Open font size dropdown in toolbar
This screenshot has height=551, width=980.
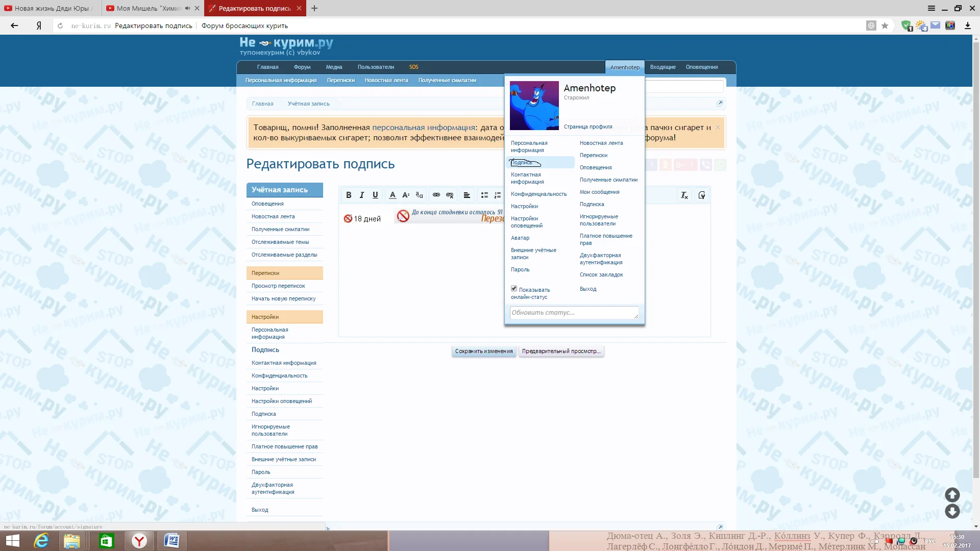[406, 195]
